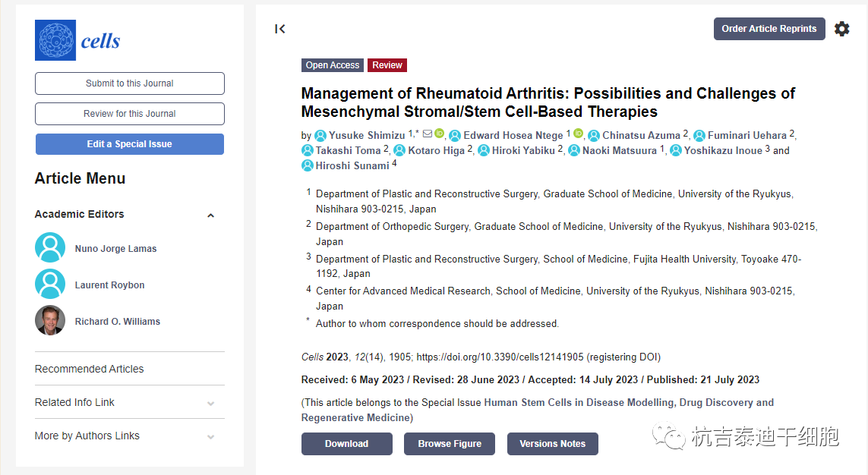
Task: Click Edit a Special Issue button
Action: pos(129,144)
